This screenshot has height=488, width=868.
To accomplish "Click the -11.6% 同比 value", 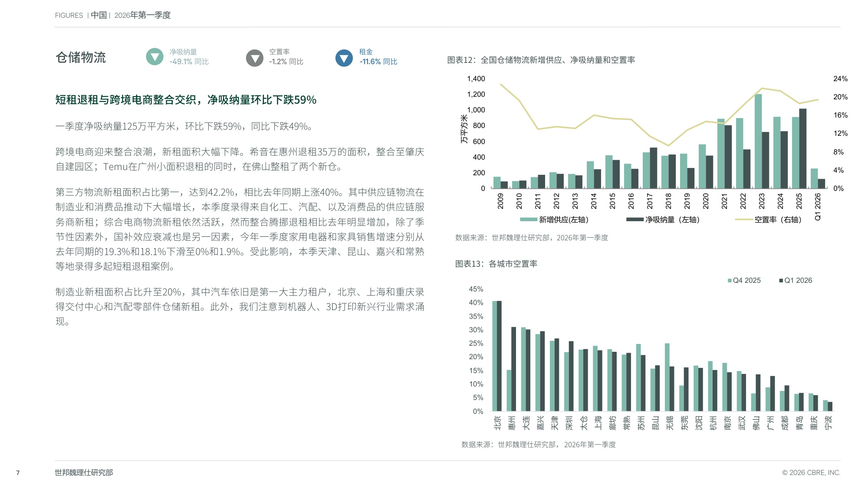I will [x=378, y=62].
